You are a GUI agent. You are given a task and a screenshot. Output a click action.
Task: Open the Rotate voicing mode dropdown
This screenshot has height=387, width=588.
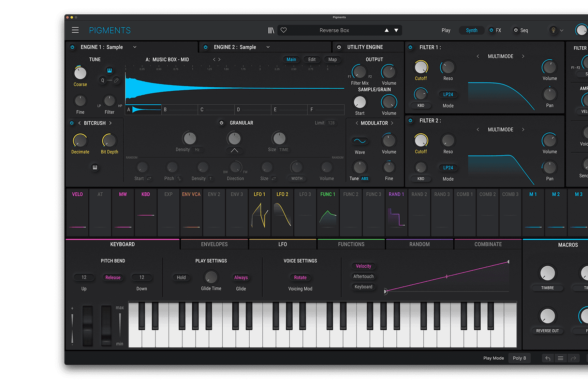tap(300, 278)
